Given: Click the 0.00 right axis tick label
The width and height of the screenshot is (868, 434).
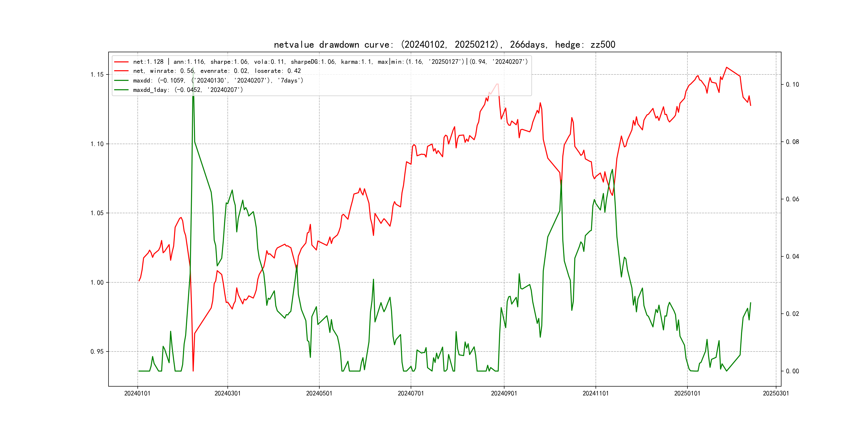Looking at the screenshot, I should click(792, 371).
